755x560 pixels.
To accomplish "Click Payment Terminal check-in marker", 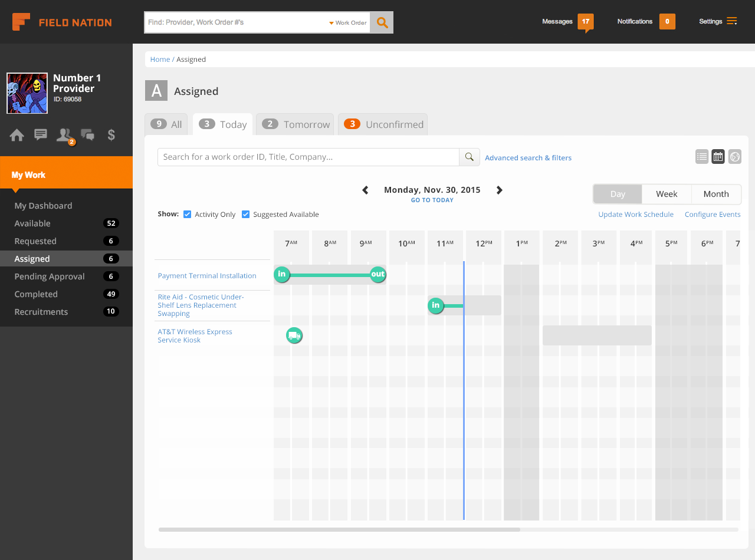I will point(282,274).
